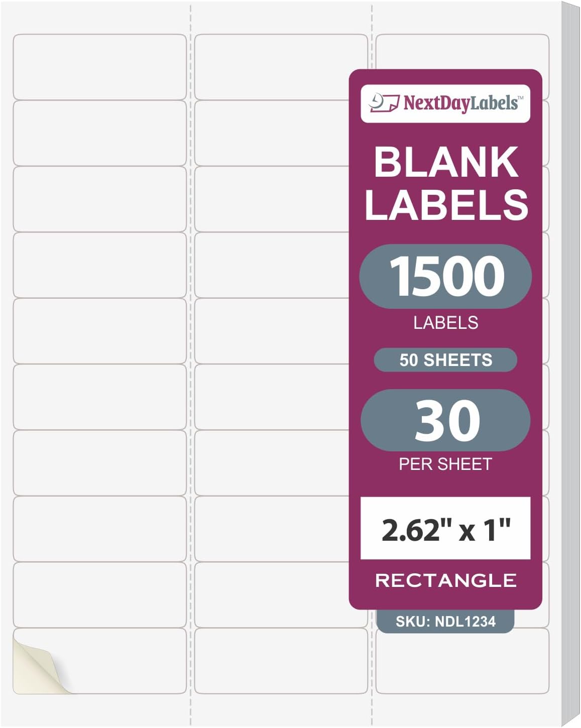Click the BLANK LABELS heading

pos(446,183)
